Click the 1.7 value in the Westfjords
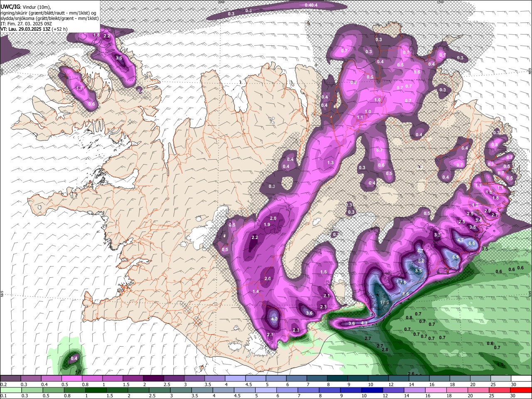 pyautogui.click(x=80, y=89)
